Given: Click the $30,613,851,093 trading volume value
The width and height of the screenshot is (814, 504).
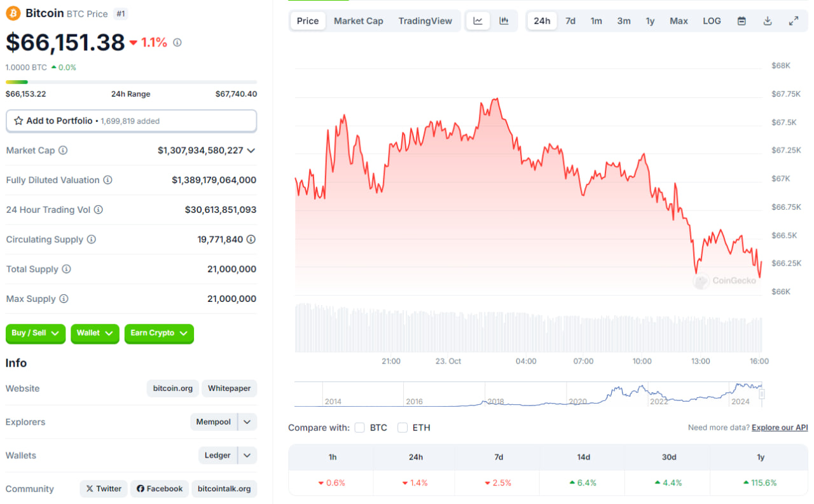Looking at the screenshot, I should pyautogui.click(x=221, y=210).
